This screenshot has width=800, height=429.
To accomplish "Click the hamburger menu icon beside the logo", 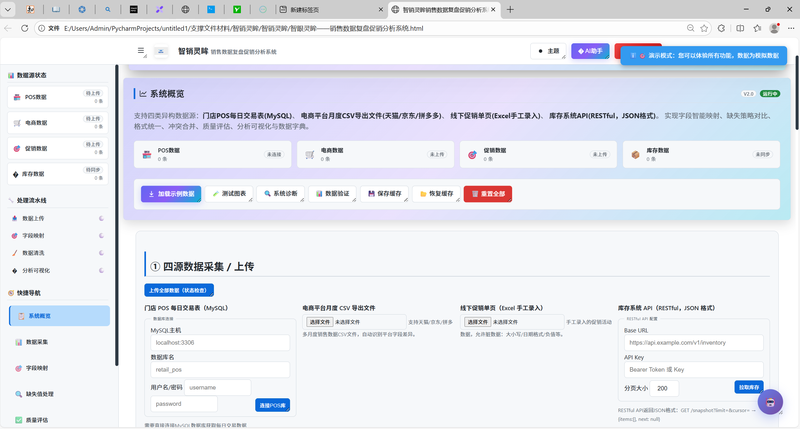I will pos(141,50).
